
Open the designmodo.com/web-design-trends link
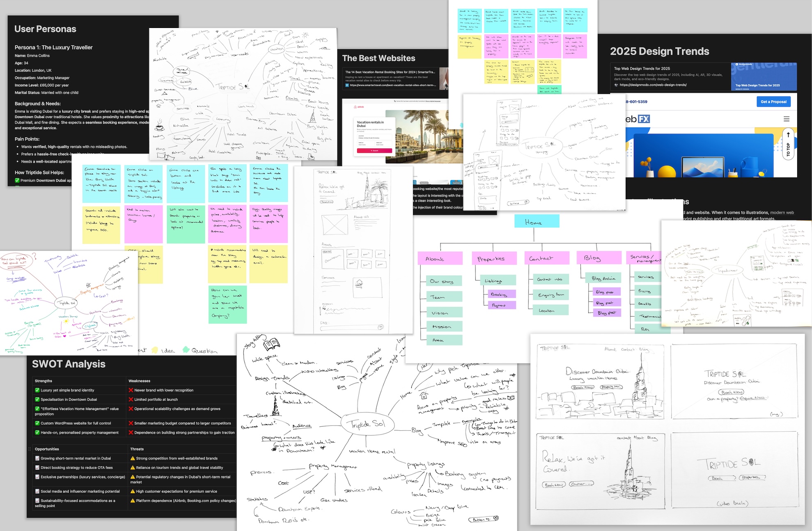[653, 85]
